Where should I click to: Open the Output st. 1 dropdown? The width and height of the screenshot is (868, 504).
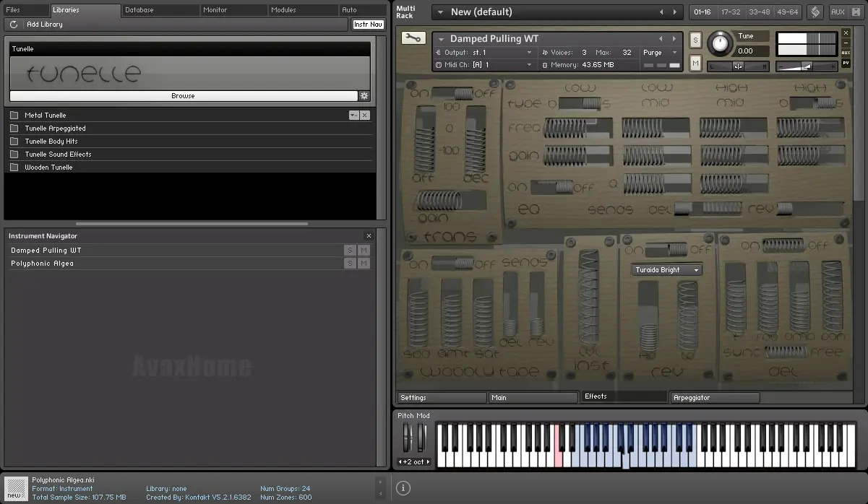[486, 53]
